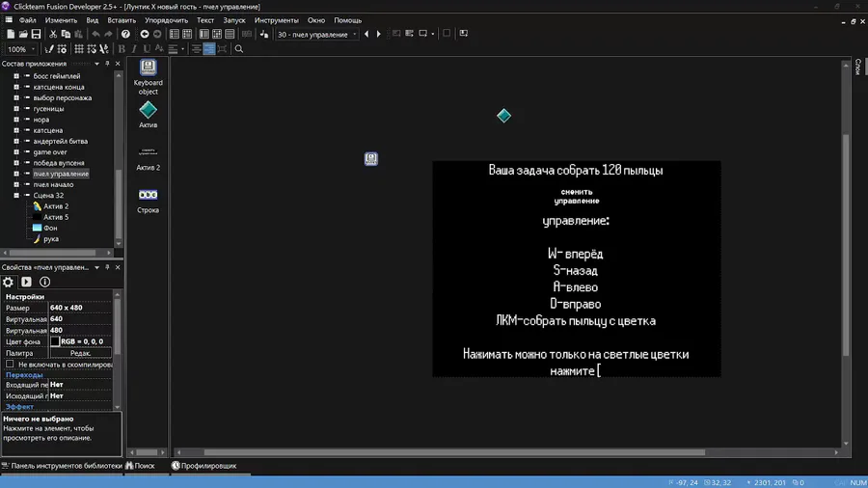Pin the 'Состав приложения' panel
Screen dimensions: 868x488
107,64
